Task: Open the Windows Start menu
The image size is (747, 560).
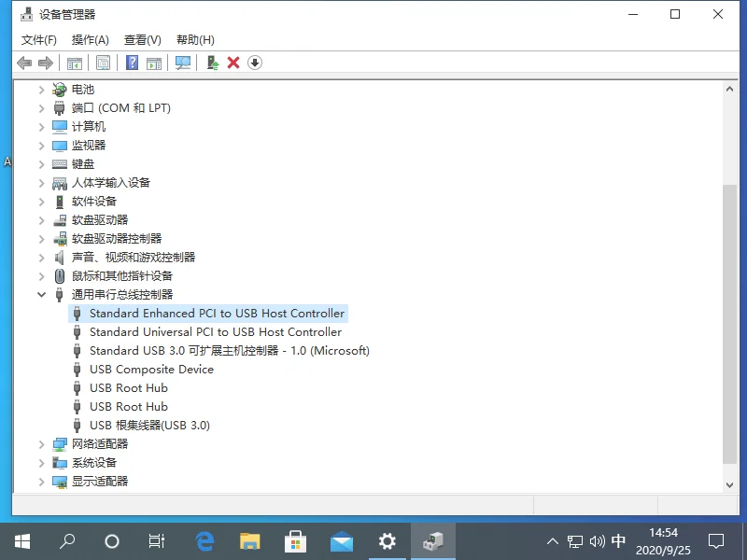Action: pyautogui.click(x=21, y=541)
